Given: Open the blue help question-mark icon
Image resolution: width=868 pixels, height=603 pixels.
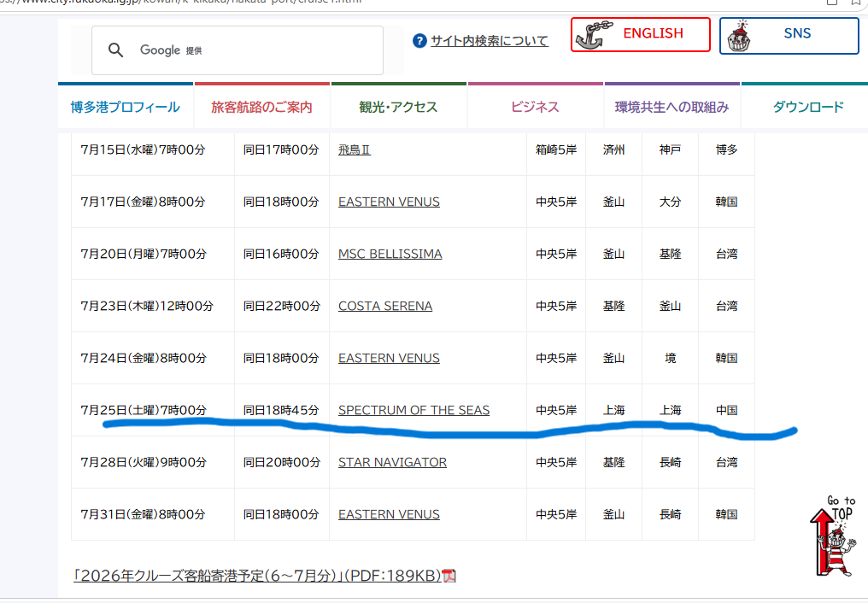Looking at the screenshot, I should pos(419,40).
